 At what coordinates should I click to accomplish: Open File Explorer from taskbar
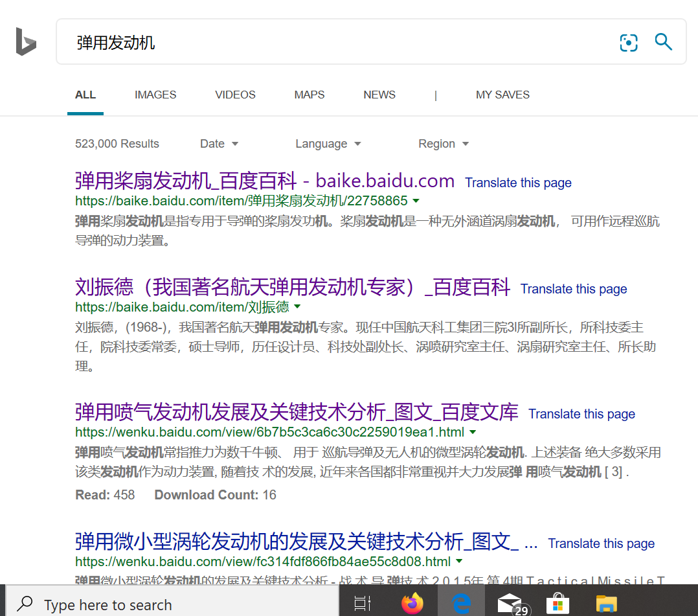(606, 604)
